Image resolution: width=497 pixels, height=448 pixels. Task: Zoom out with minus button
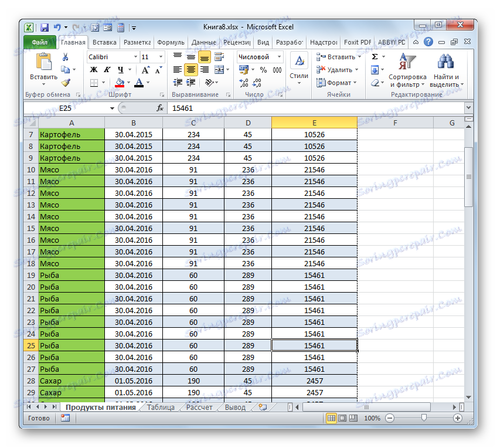[390, 418]
